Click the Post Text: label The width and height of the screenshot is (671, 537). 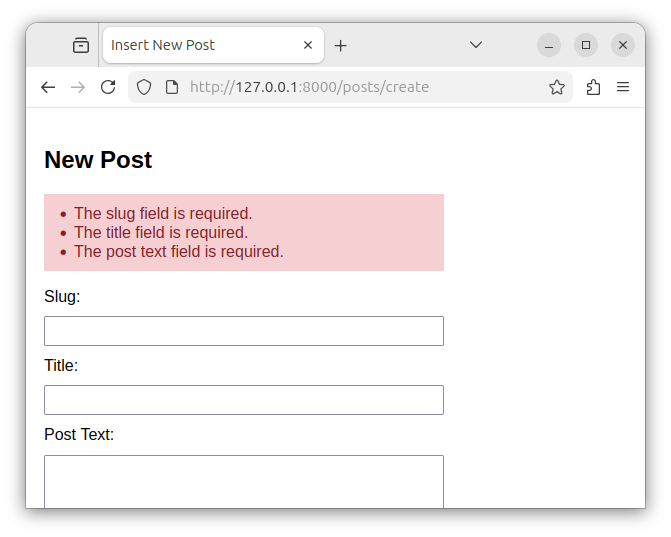(79, 435)
